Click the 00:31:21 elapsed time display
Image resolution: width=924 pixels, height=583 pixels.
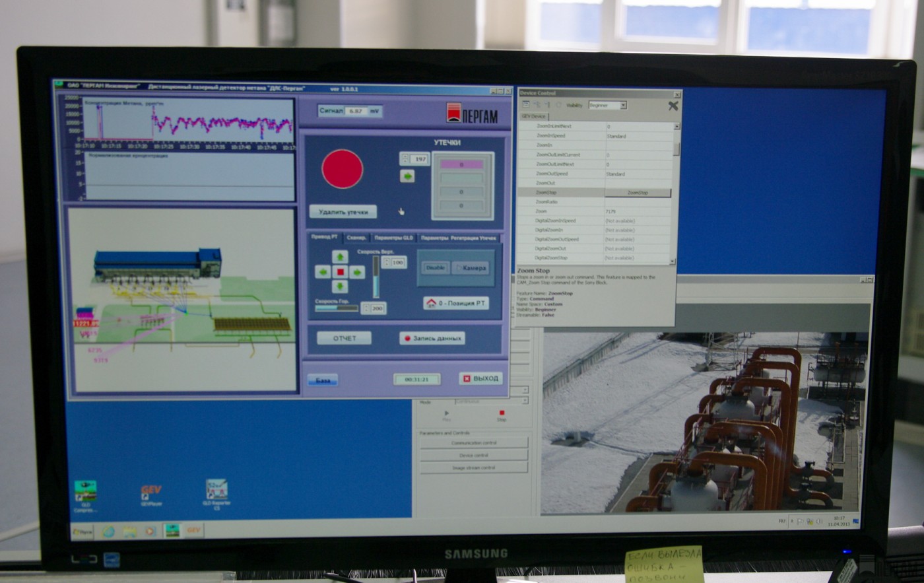(x=416, y=380)
